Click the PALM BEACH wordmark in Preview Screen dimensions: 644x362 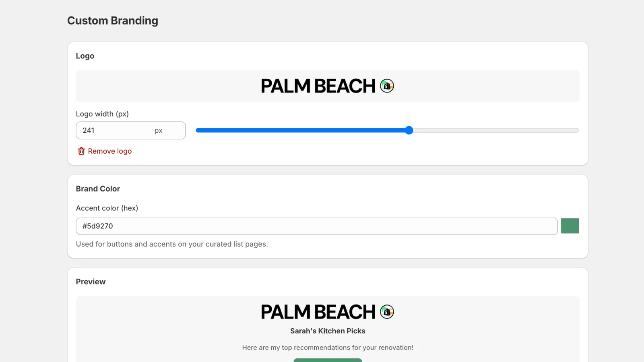318,312
